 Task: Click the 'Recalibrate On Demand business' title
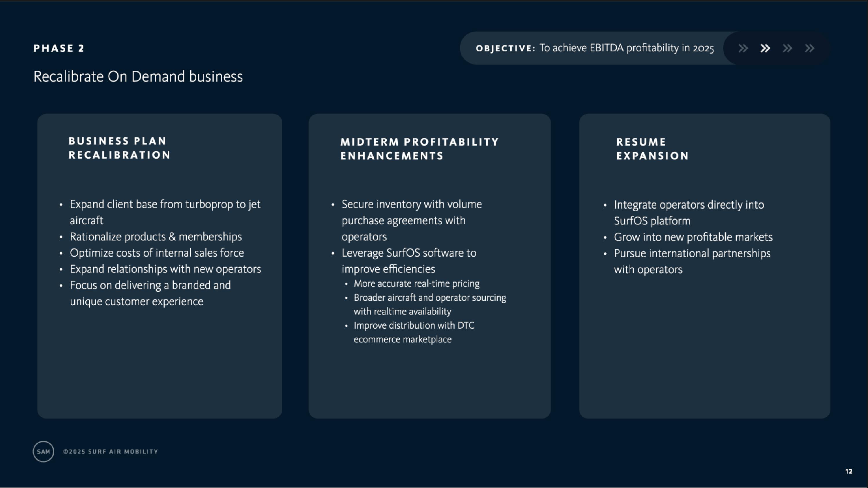click(138, 76)
